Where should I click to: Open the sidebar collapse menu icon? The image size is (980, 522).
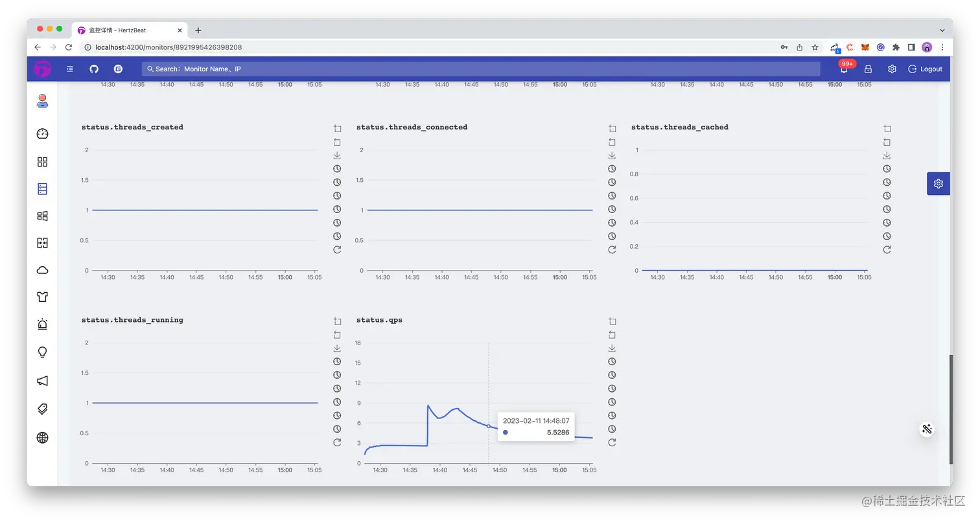click(69, 69)
